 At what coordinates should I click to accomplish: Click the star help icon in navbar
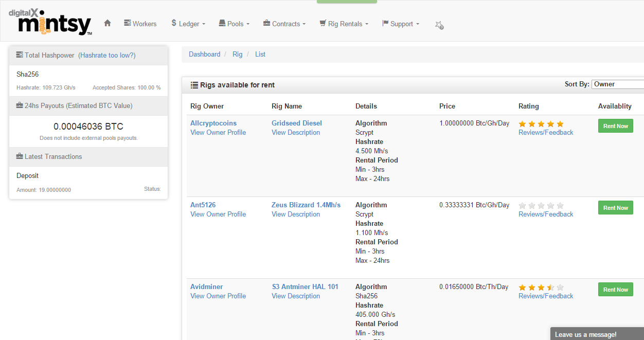pyautogui.click(x=439, y=25)
